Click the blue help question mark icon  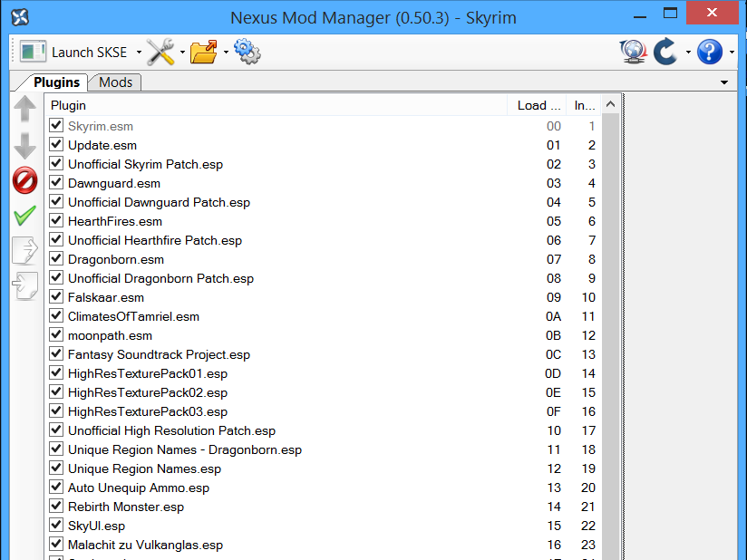point(709,53)
